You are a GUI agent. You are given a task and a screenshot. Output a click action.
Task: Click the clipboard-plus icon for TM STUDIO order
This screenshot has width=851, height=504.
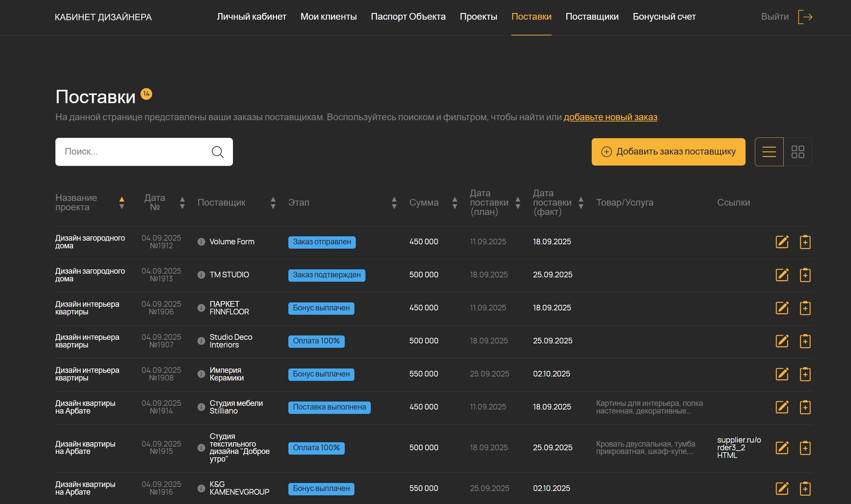pos(805,275)
